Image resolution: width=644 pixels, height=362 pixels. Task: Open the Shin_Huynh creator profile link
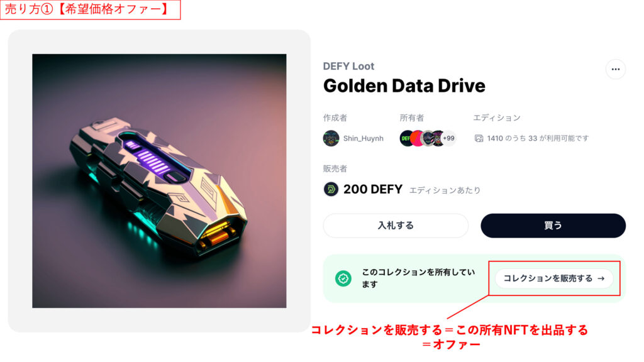point(363,138)
